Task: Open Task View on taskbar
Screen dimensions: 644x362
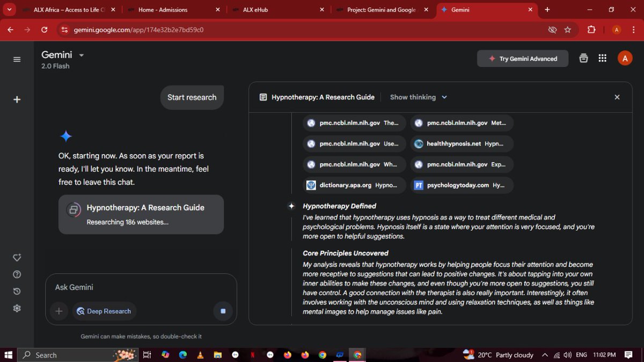Action: click(x=147, y=354)
